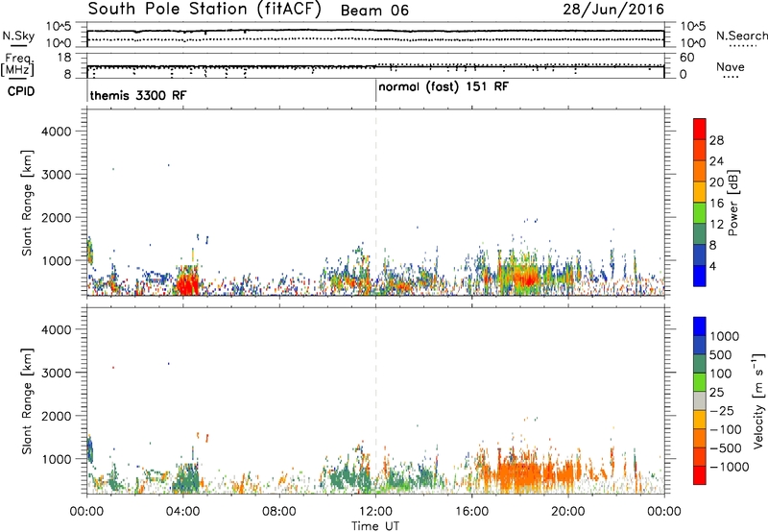Click the 'South Pole Station (fitACF)' title

(x=204, y=9)
